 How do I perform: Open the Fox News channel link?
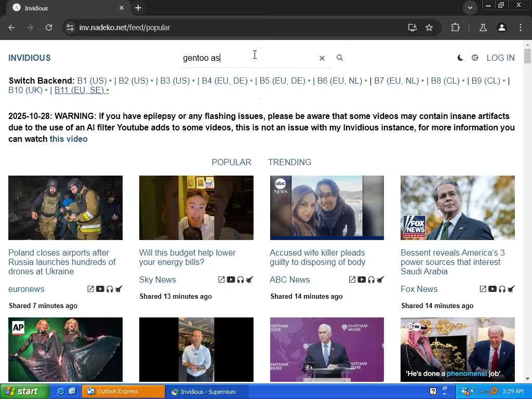(x=419, y=289)
